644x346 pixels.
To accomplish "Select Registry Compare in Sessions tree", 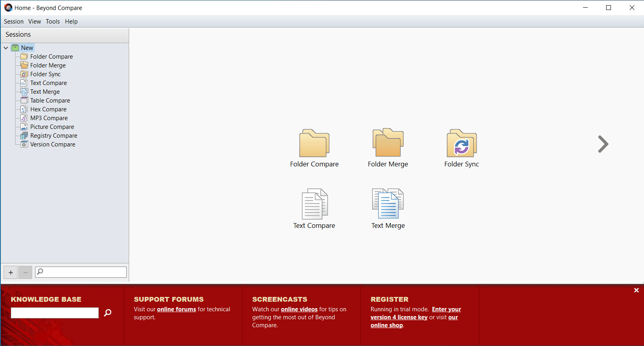I will 54,136.
